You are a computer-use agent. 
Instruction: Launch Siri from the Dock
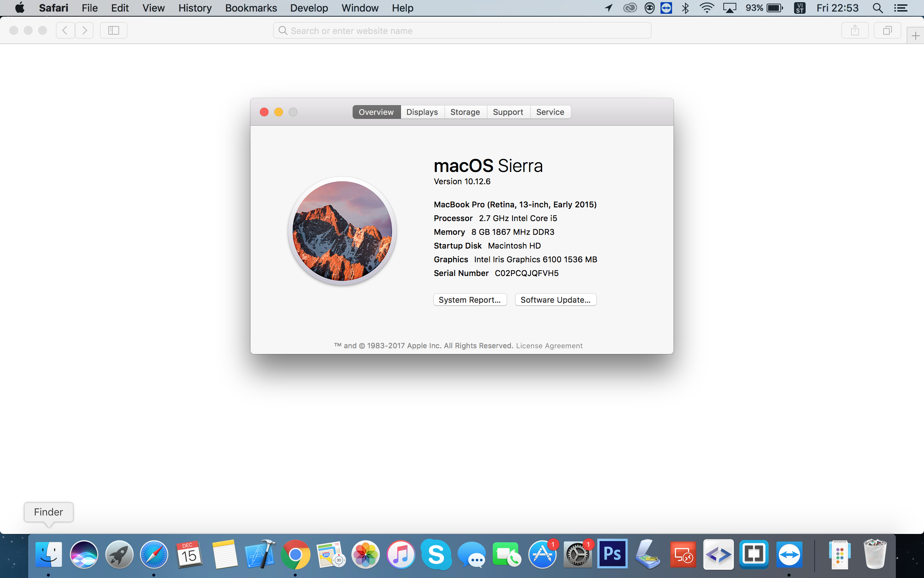[84, 554]
